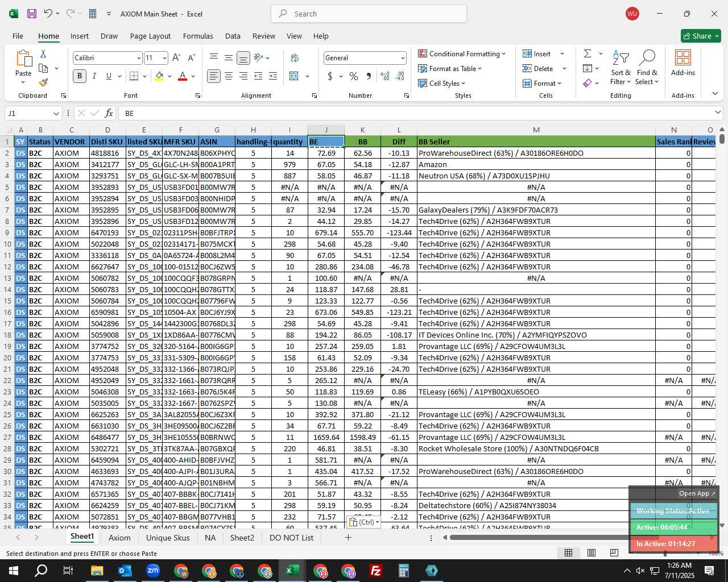The image size is (728, 582).
Task: Click Find & Select button
Action: tap(647, 67)
